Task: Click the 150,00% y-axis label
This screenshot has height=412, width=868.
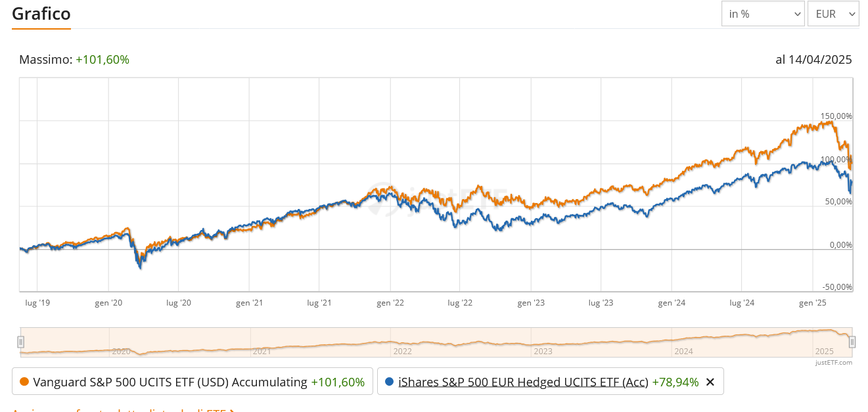Action: pos(836,116)
